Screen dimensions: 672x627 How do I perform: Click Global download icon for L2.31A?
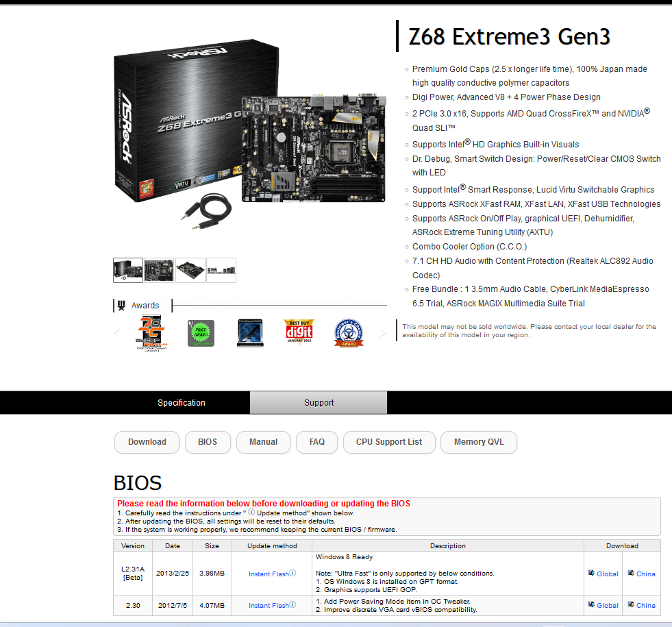pyautogui.click(x=591, y=573)
